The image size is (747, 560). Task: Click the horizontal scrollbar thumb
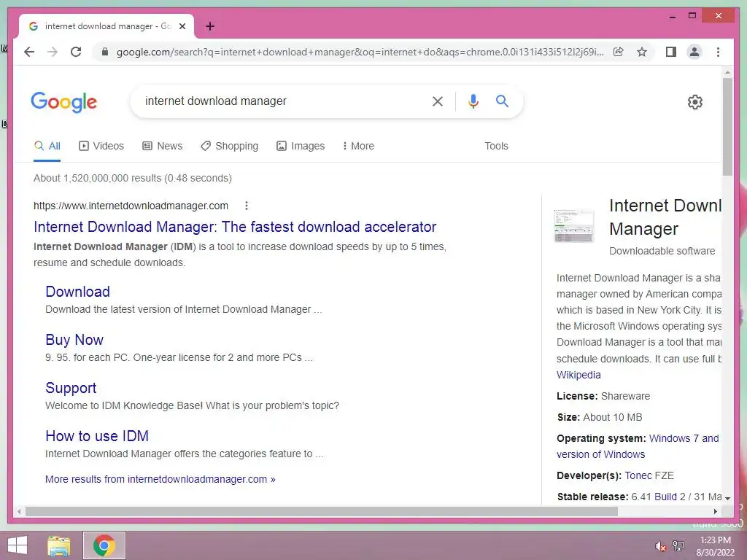coord(322,511)
